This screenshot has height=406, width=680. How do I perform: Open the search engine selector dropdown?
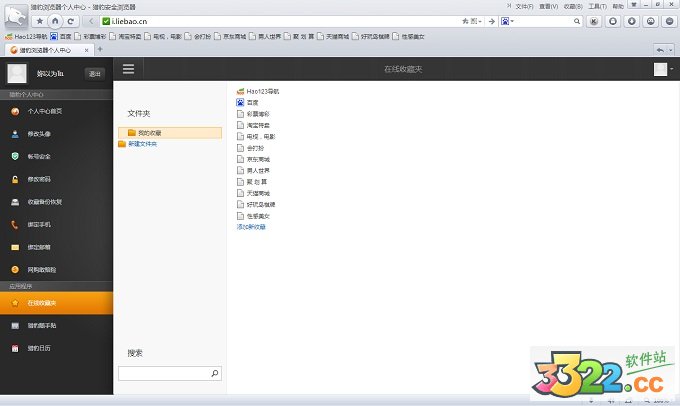[x=507, y=21]
